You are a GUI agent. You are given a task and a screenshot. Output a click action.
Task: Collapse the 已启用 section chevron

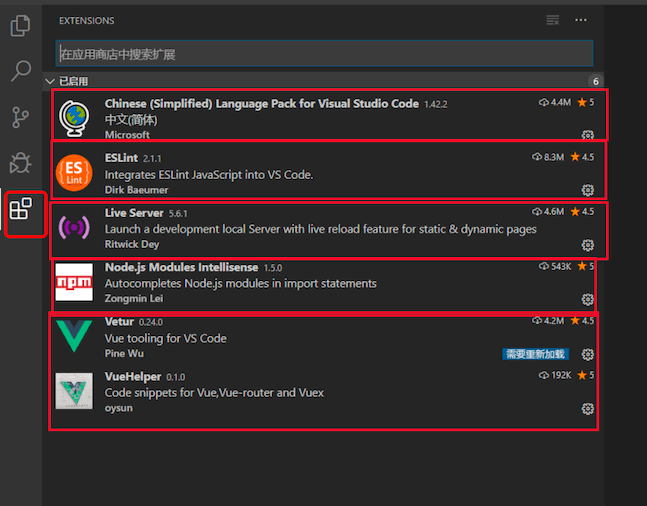click(x=50, y=81)
